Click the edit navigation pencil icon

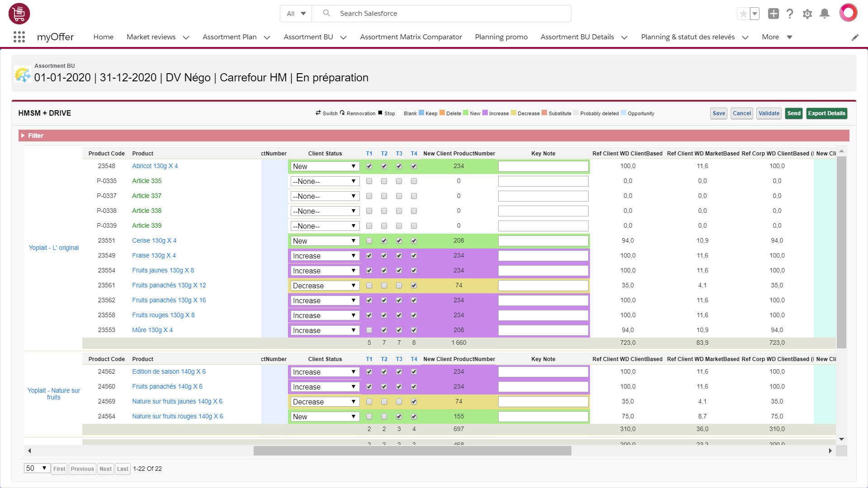click(x=854, y=38)
